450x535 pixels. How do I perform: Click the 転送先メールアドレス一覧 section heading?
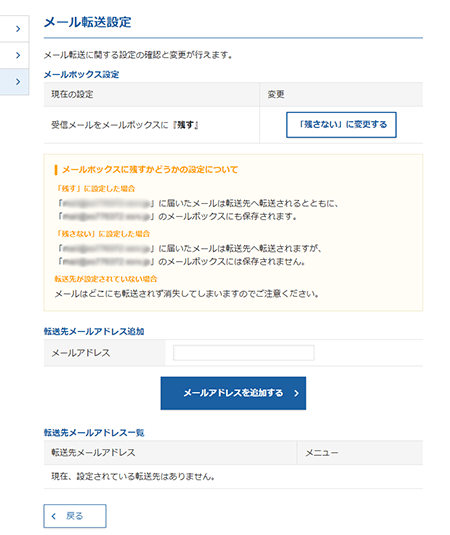[x=94, y=433]
